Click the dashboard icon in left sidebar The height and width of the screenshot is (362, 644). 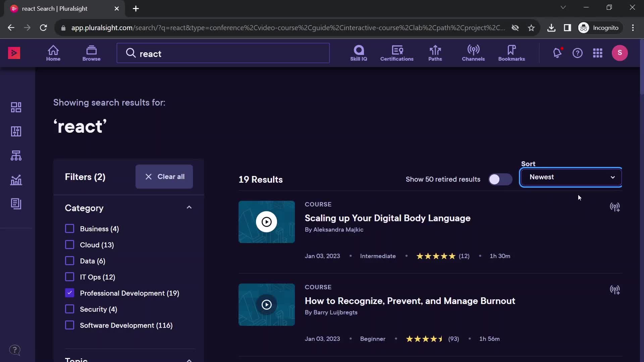tap(16, 107)
